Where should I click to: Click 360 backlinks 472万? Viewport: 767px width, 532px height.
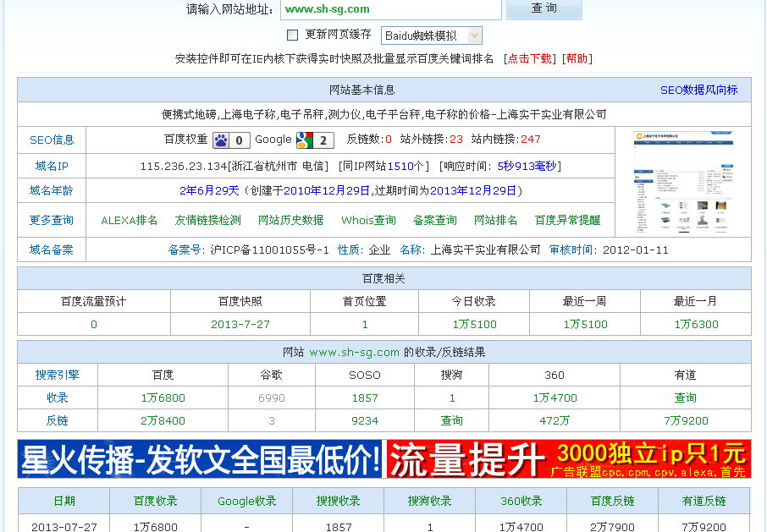pos(555,421)
